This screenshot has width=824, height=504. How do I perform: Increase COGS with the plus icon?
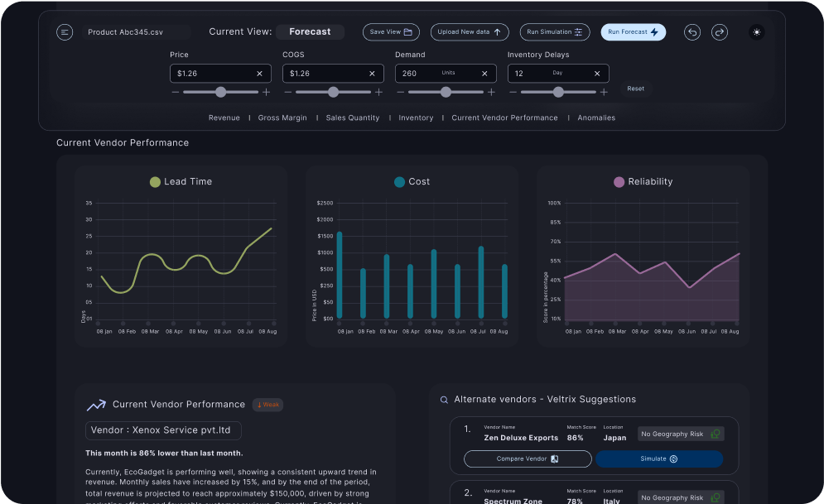(379, 93)
